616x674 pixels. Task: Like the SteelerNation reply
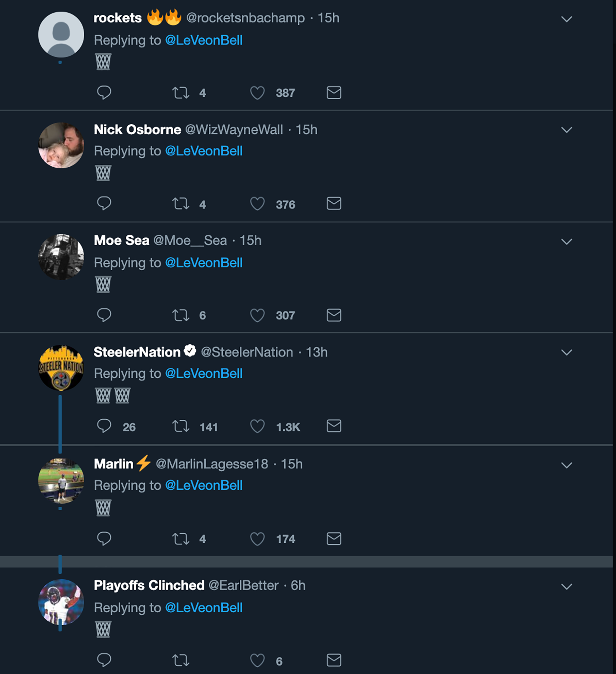[x=257, y=426]
